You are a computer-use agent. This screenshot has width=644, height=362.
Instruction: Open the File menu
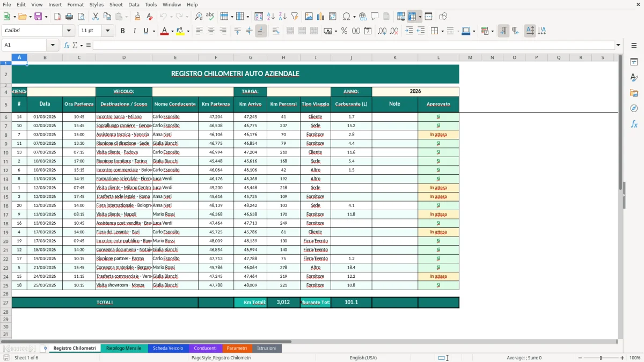pos(7,4)
